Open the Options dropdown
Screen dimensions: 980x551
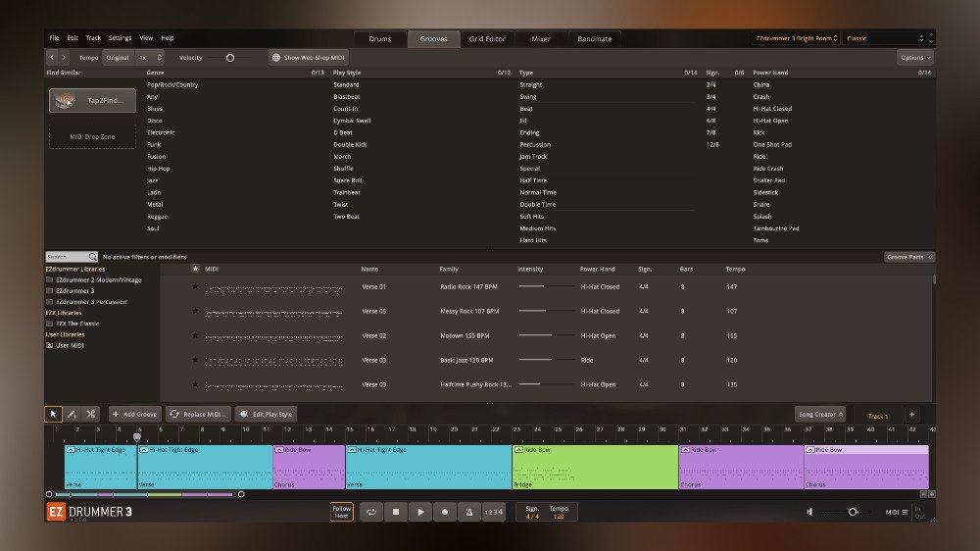pyautogui.click(x=915, y=58)
